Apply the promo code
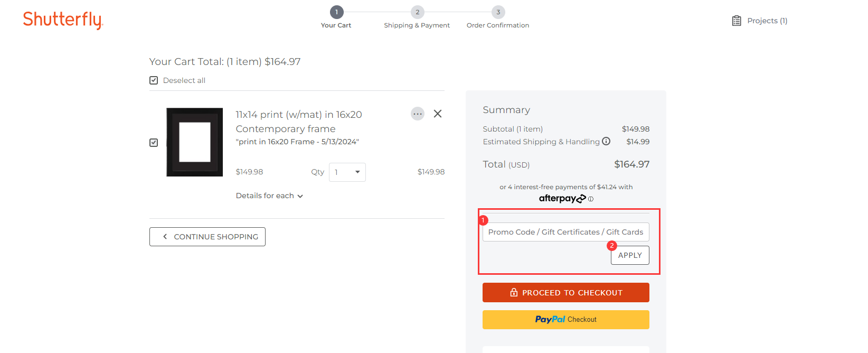Screen dimensions: 868x353 [x=630, y=255]
